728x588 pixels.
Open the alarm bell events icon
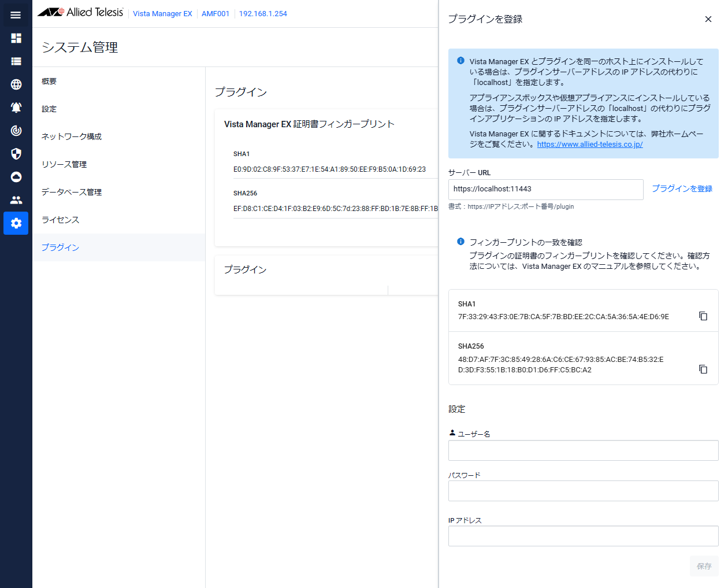pyautogui.click(x=16, y=108)
